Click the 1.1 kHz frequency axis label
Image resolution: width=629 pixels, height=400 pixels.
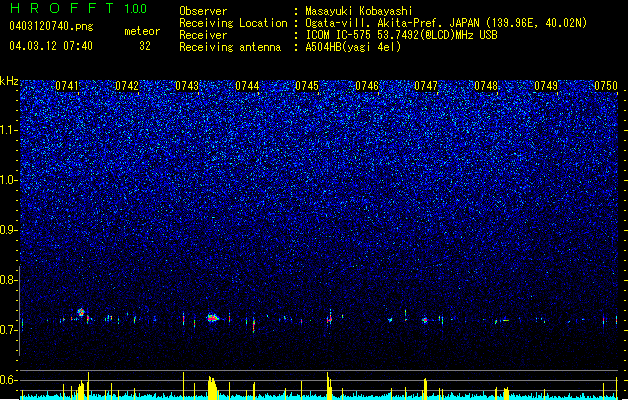pos(9,130)
